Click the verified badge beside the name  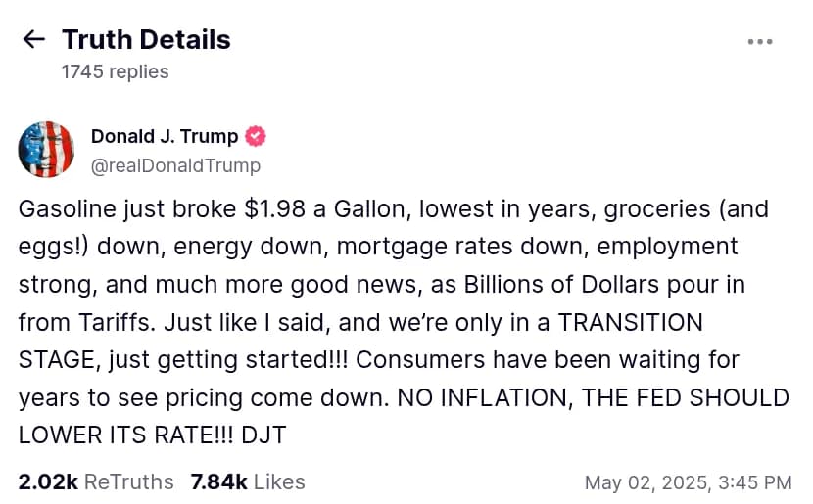click(x=255, y=136)
